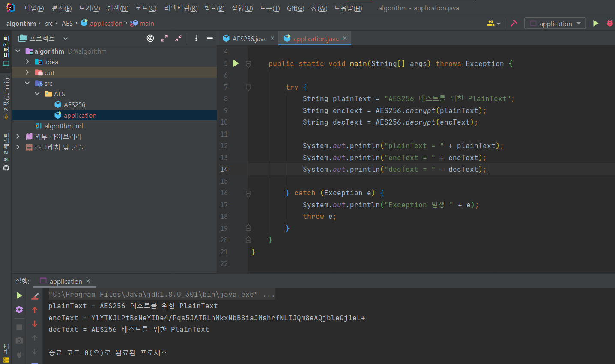Open the 보기(V) menu

pyautogui.click(x=90, y=8)
